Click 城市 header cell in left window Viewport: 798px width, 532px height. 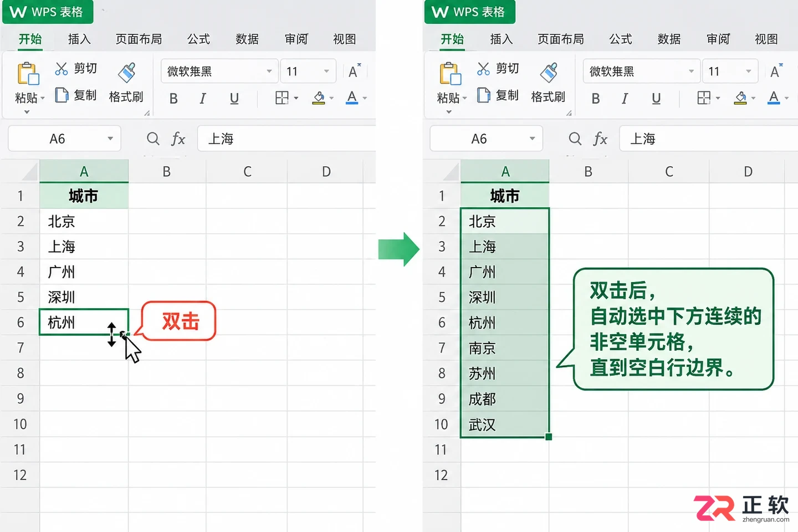(84, 196)
